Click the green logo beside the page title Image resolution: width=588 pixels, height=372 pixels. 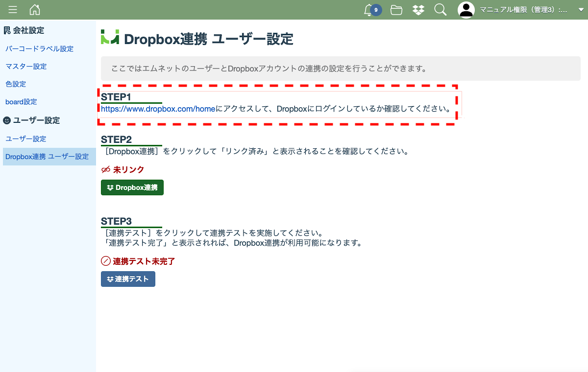(x=110, y=37)
